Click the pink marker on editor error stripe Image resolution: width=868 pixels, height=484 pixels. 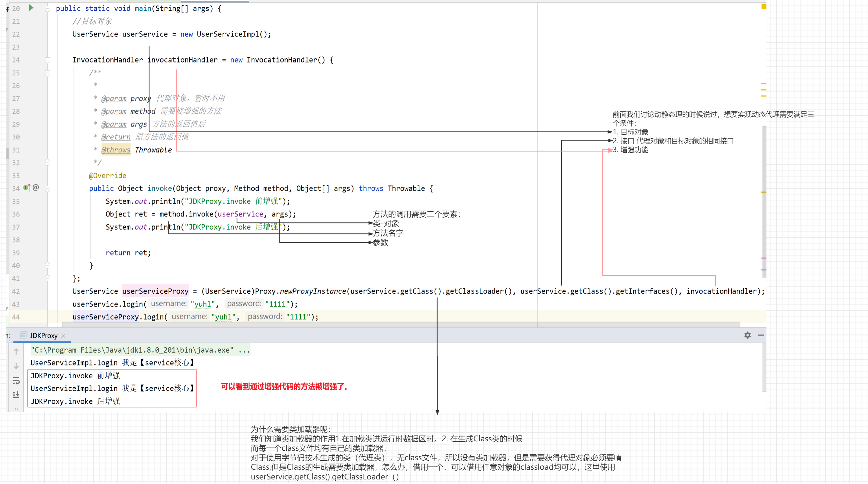[764, 258]
